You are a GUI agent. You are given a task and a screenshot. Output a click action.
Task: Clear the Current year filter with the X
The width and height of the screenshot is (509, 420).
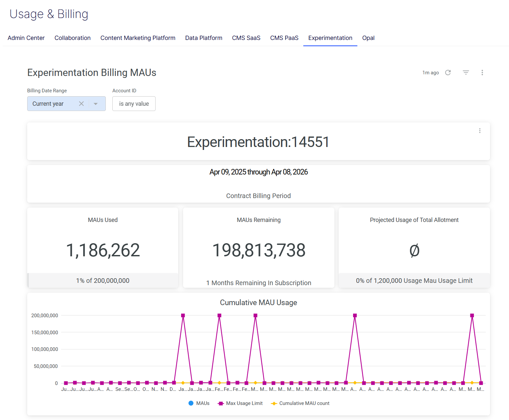pyautogui.click(x=81, y=103)
